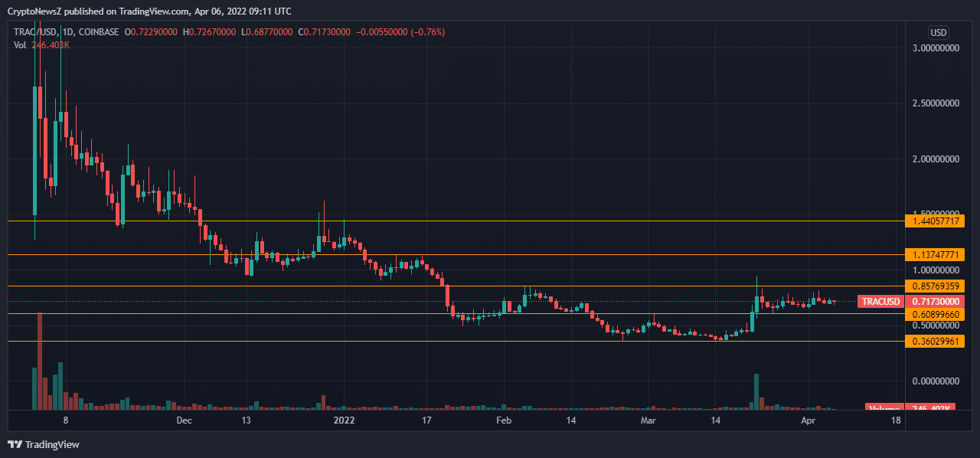Click the TradingView logo icon
Viewport: 980px width, 458px height.
(x=15, y=444)
